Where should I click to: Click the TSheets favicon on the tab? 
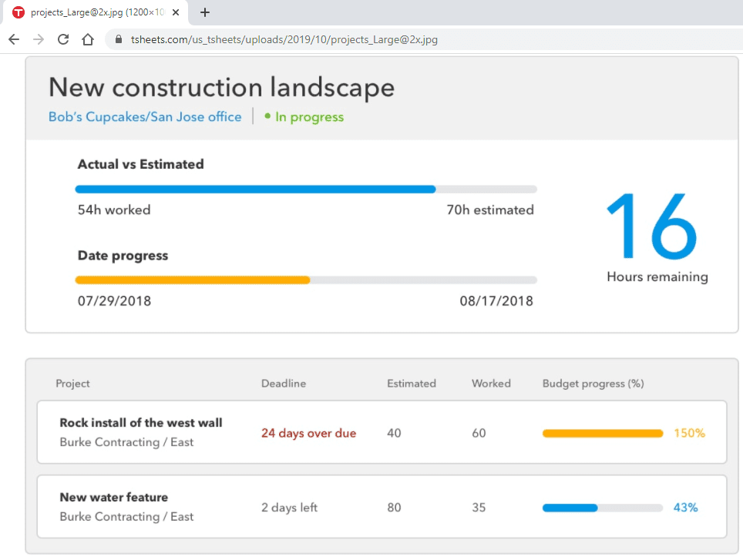[x=18, y=12]
